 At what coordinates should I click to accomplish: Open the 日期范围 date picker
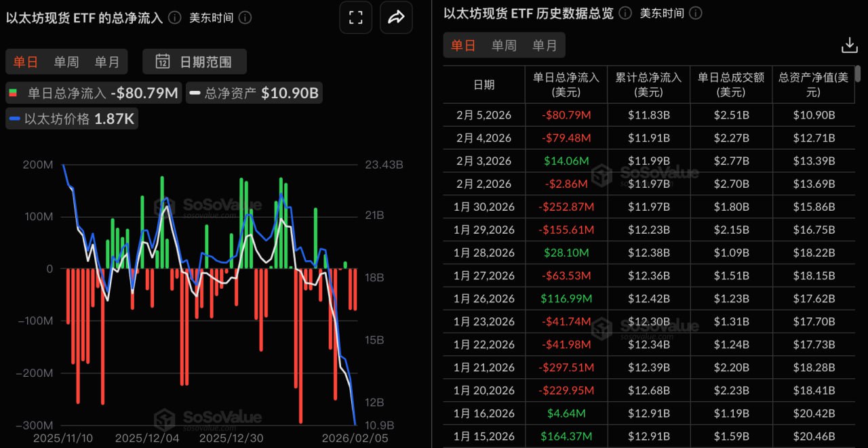tap(194, 61)
